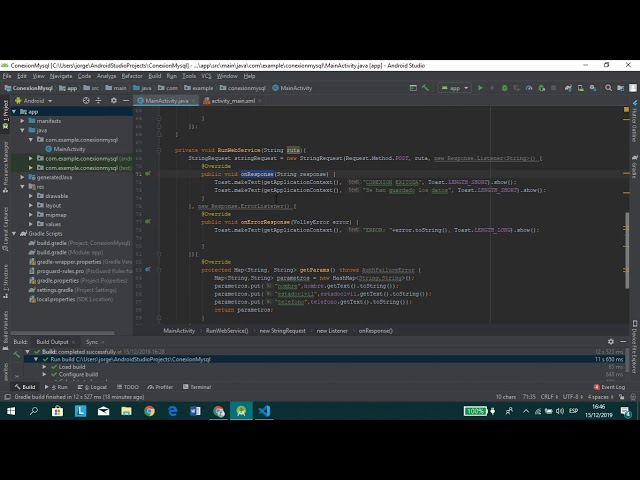
Task: Click the user account avatar icon
Action: pyautogui.click(x=633, y=88)
